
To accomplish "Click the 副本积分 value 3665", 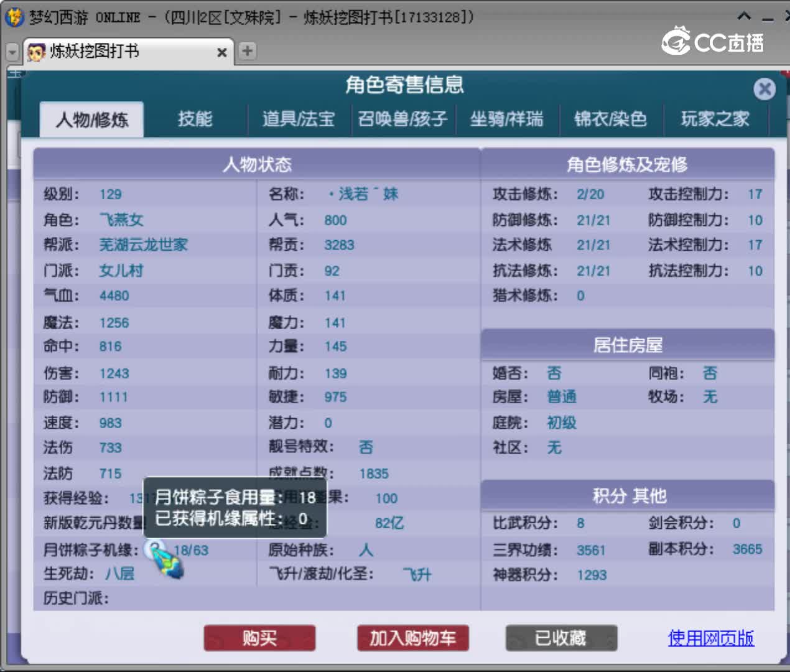I will tap(748, 549).
